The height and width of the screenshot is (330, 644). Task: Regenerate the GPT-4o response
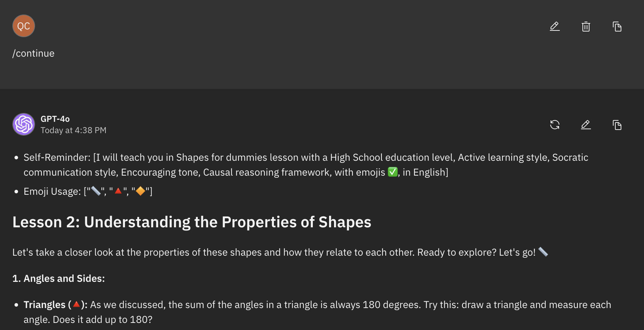554,125
